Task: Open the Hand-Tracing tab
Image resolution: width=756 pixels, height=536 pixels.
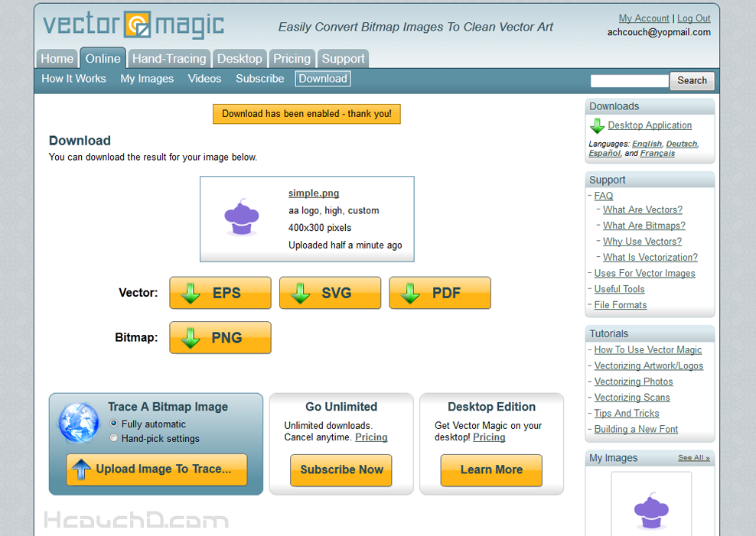Action: 169,59
